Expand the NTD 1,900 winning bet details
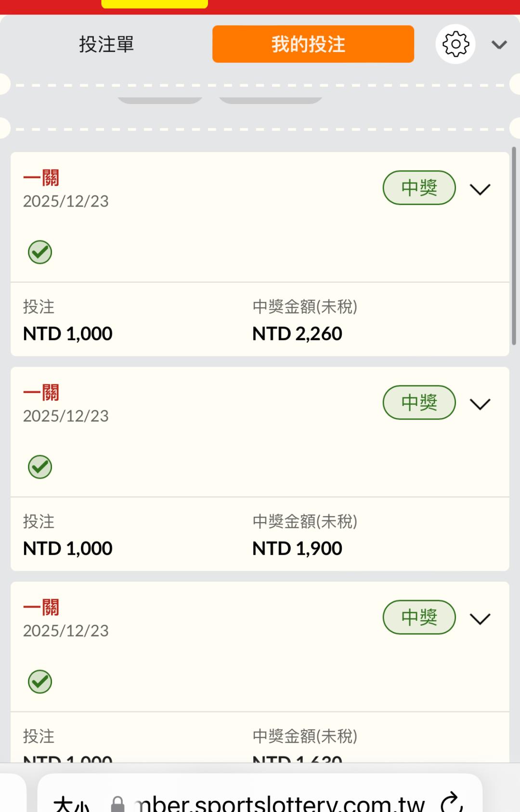Screen dimensions: 520x812 (480, 404)
